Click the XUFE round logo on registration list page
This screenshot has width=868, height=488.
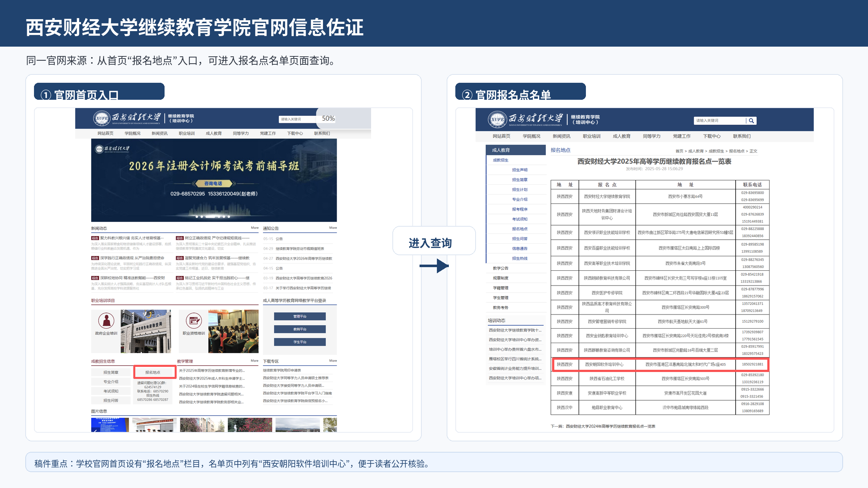tap(497, 119)
